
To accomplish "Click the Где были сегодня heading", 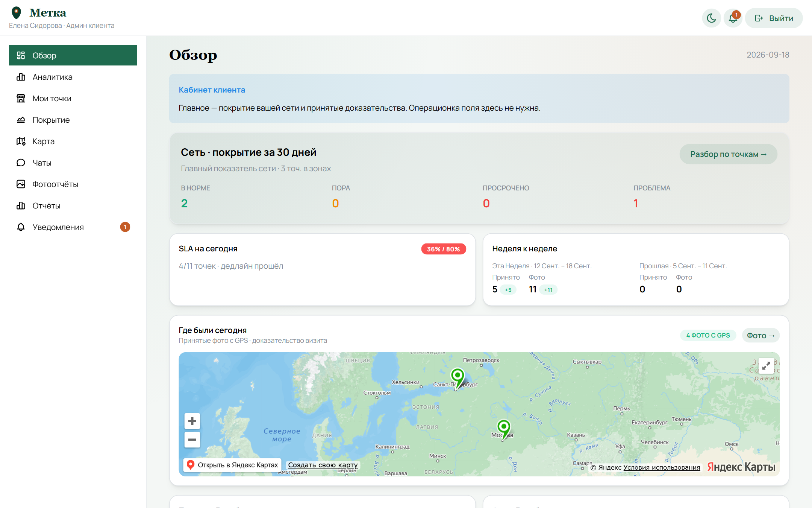I will [x=212, y=330].
